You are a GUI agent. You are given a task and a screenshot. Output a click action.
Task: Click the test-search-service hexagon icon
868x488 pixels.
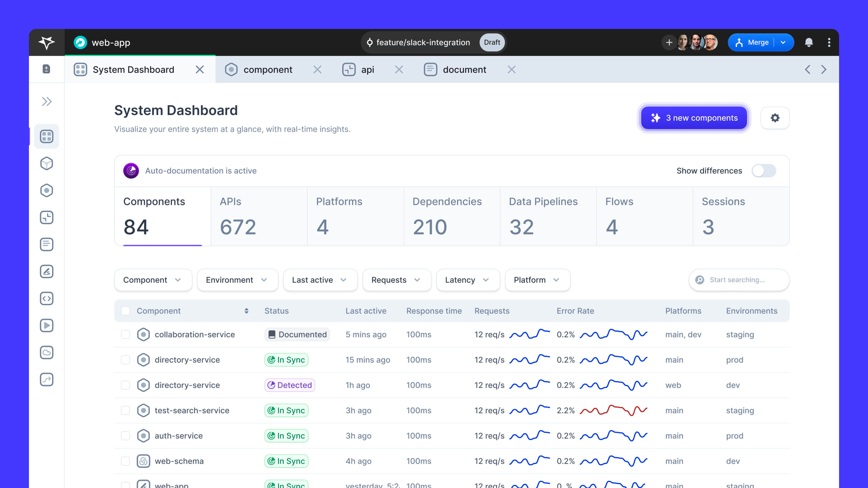(x=143, y=410)
